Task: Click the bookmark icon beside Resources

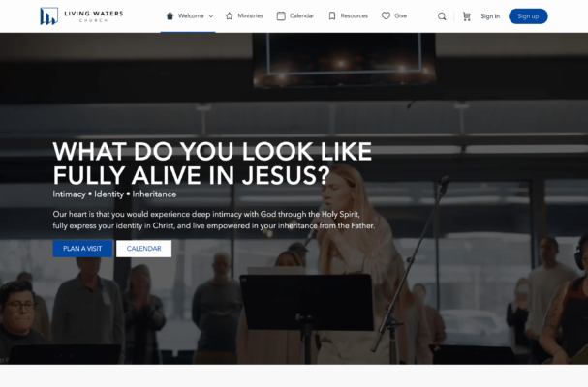Action: [332, 16]
